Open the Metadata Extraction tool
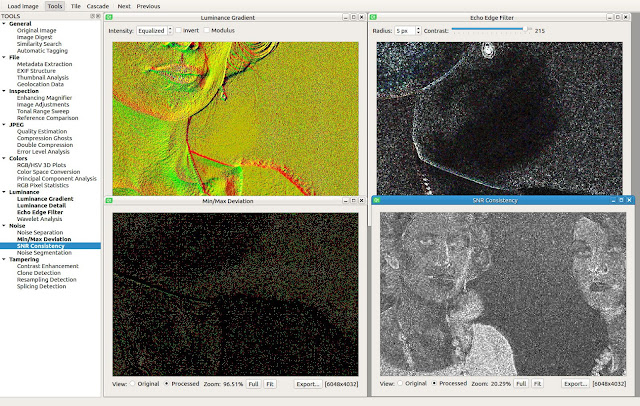 click(44, 64)
